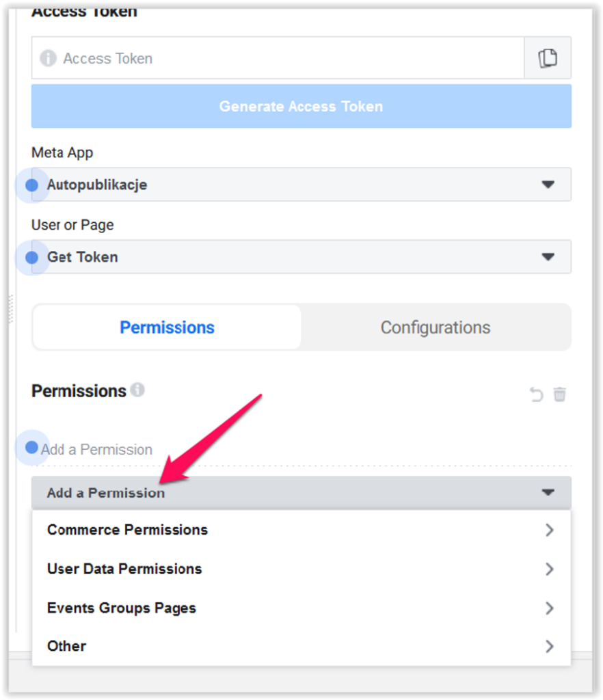Delete permissions using the trash icon
Viewport: 603px width, 700px height.
click(x=560, y=394)
